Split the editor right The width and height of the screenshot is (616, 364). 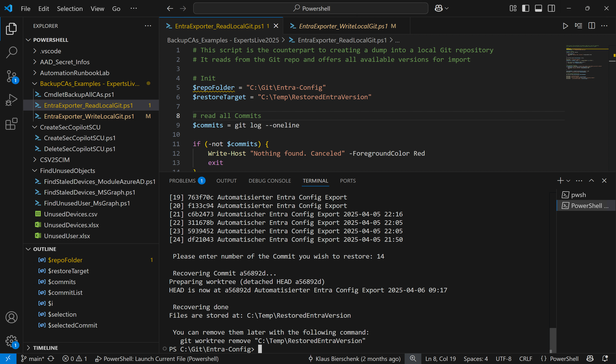coord(591,26)
